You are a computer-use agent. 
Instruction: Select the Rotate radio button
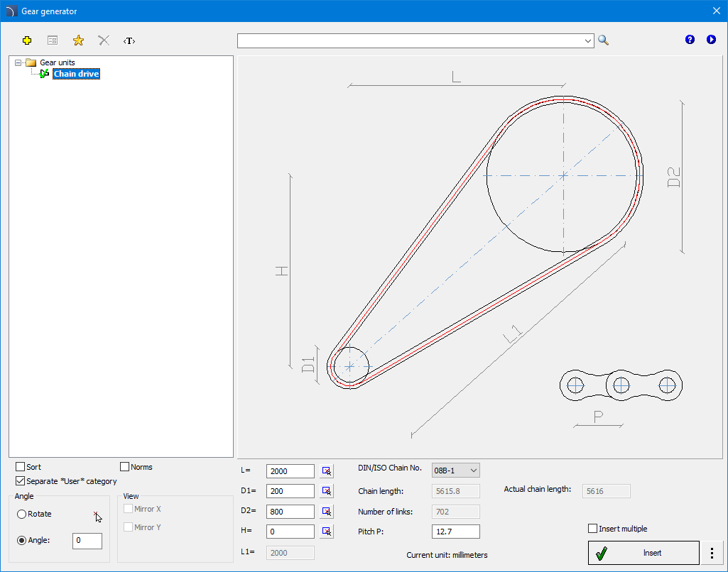pos(22,514)
